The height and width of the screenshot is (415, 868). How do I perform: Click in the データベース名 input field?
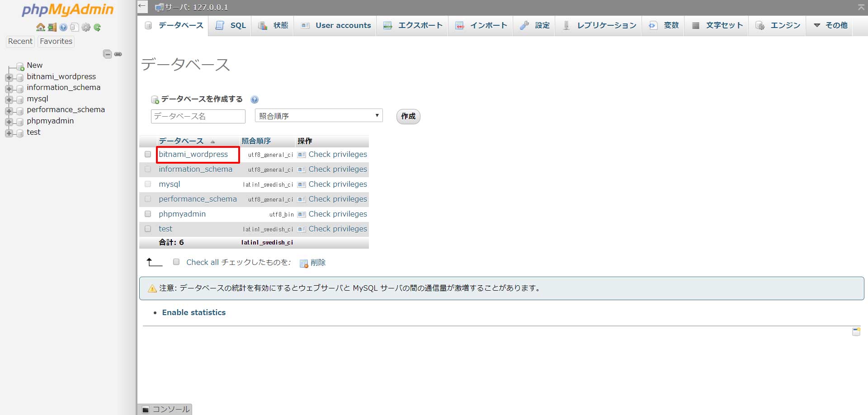(198, 116)
